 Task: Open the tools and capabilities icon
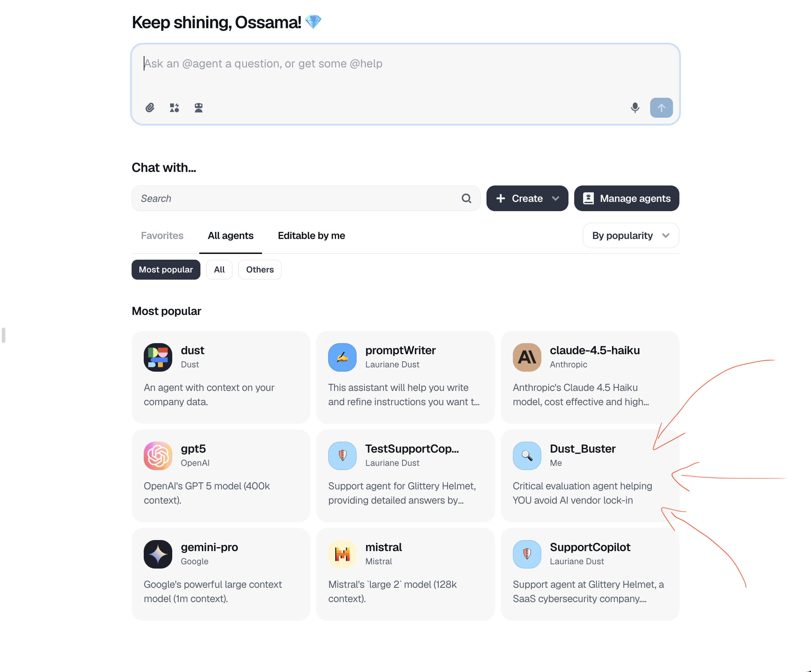click(x=174, y=107)
